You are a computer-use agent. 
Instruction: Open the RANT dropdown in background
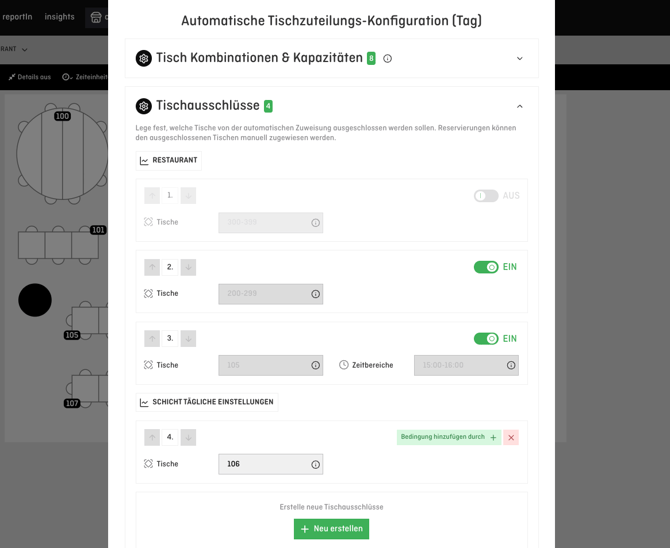(x=15, y=49)
